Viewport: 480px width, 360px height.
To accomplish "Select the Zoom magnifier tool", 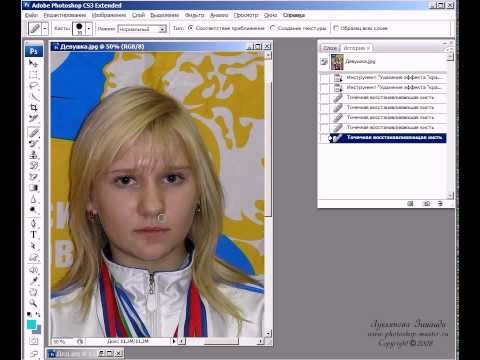I will coord(33,303).
